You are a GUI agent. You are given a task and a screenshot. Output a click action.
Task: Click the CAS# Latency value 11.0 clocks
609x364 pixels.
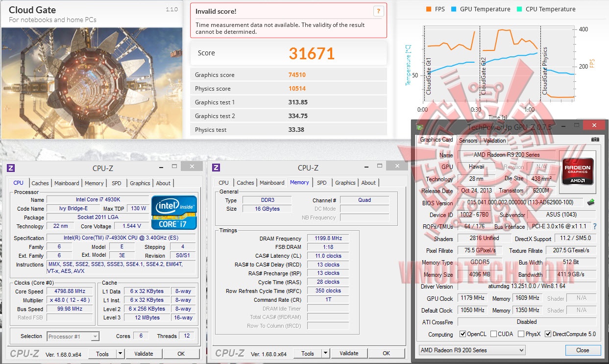[328, 256]
